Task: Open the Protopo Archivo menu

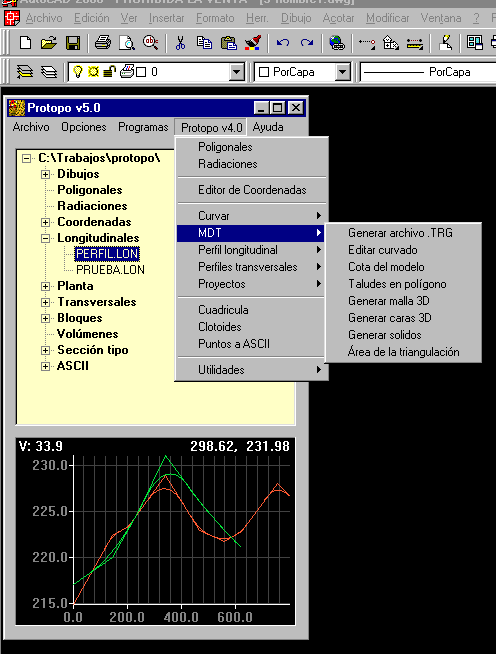Action: tap(31, 127)
